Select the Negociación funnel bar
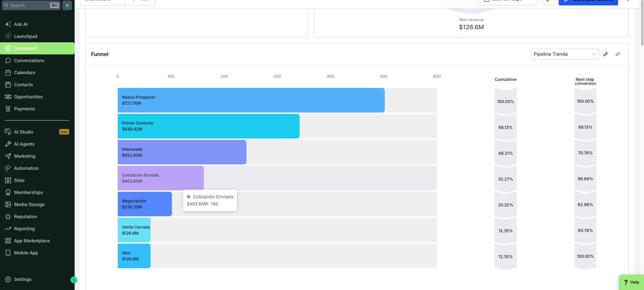 click(x=145, y=204)
